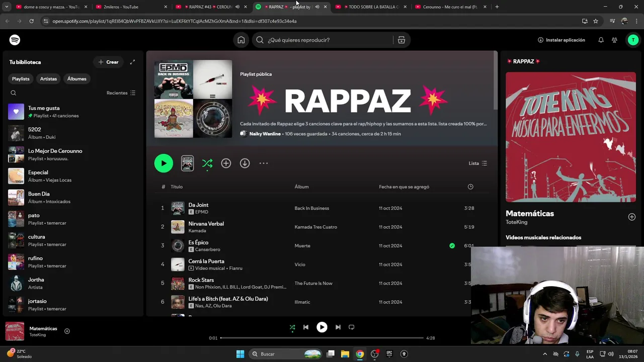644x362 pixels.
Task: Open a new browser tab
Action: point(497,7)
